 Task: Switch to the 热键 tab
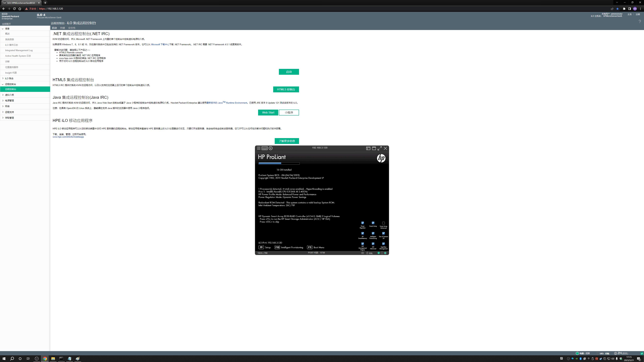click(x=63, y=28)
